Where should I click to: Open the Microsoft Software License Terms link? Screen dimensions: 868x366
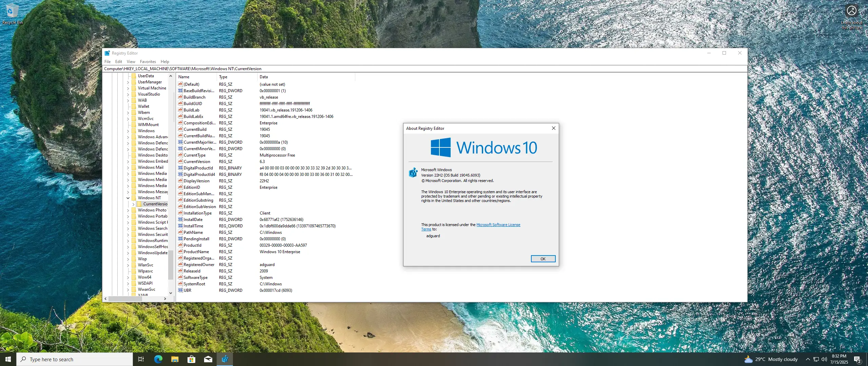click(498, 225)
